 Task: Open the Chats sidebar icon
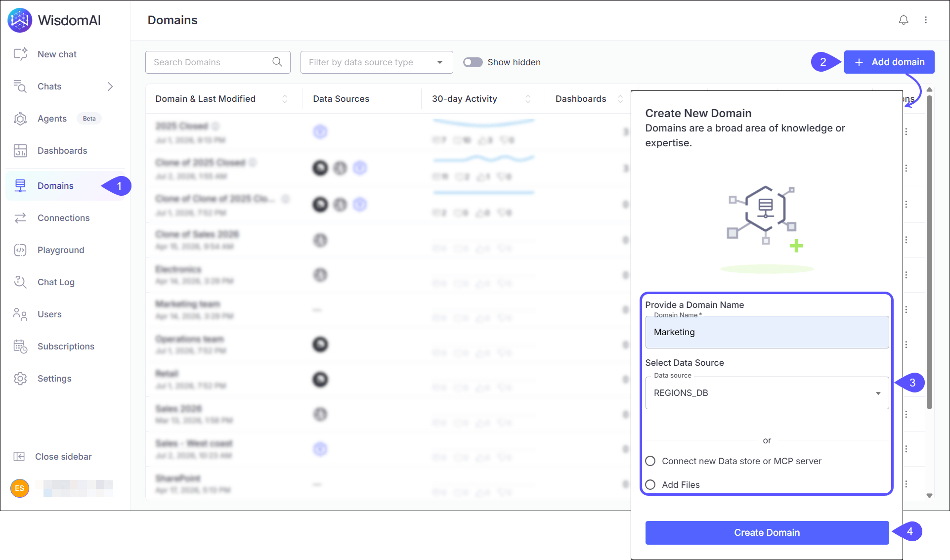point(20,86)
